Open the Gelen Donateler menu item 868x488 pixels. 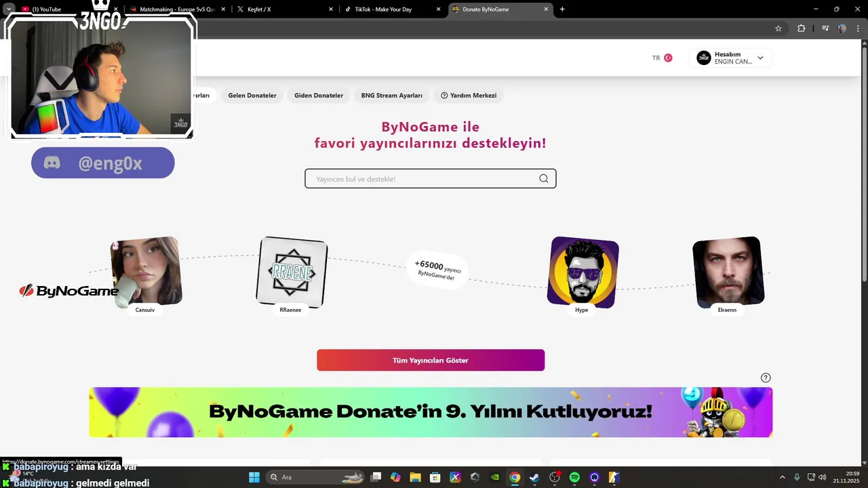pyautogui.click(x=252, y=96)
